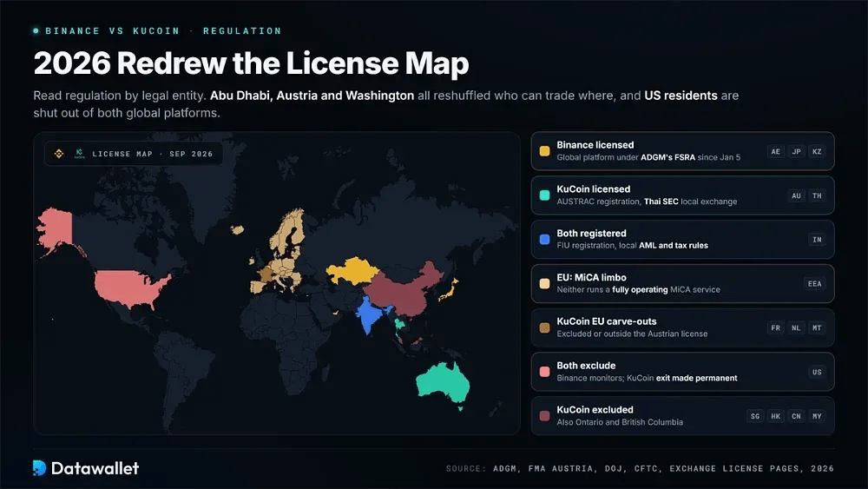Click the US country tag
This screenshot has width=868, height=489.
pyautogui.click(x=817, y=372)
